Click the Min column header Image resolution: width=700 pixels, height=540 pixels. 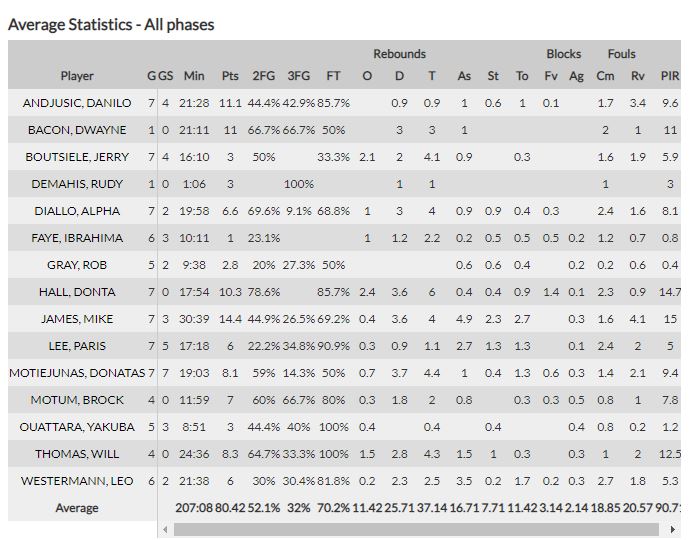[194, 76]
